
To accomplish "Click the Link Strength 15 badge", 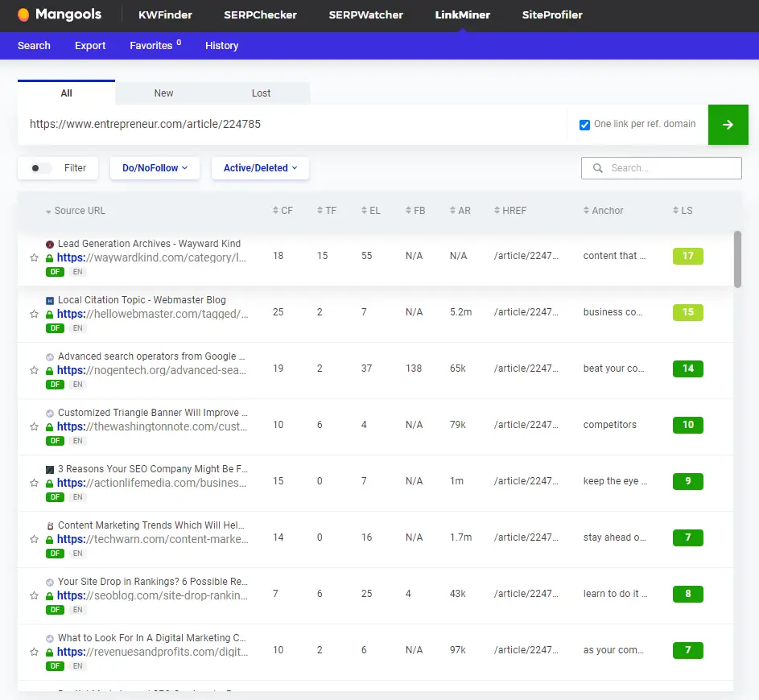I will [688, 312].
